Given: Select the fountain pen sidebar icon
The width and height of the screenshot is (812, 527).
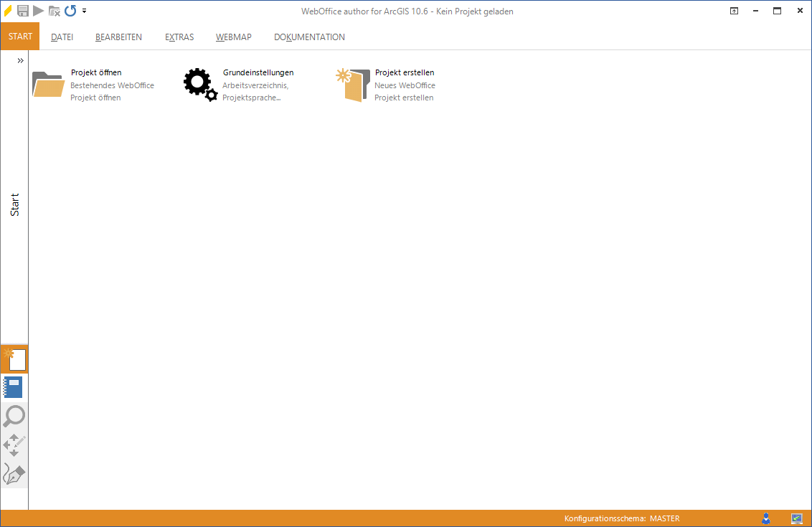Looking at the screenshot, I should point(14,474).
